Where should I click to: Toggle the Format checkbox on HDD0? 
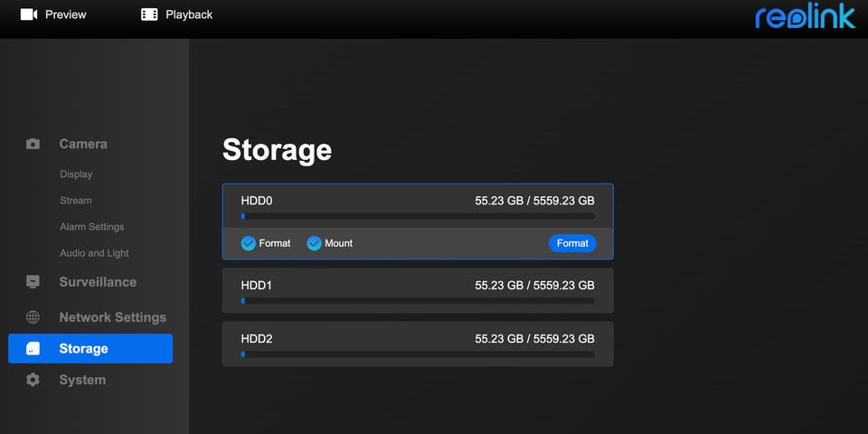249,243
